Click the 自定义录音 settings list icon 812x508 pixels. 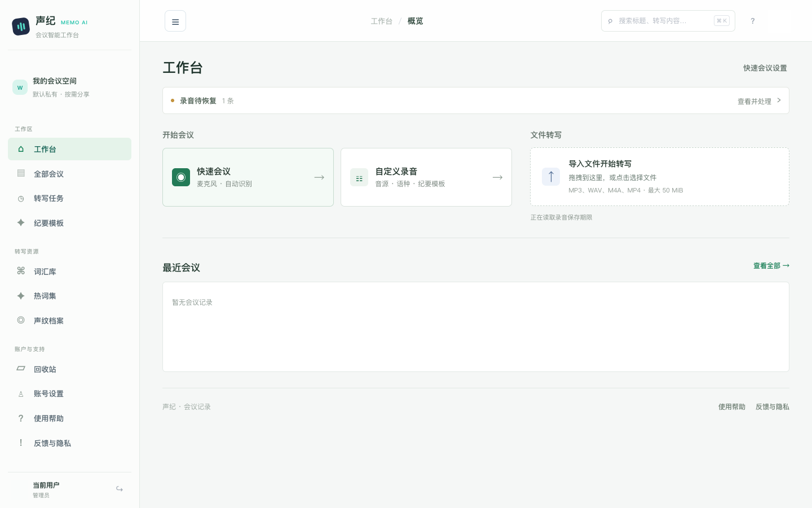coord(359,177)
